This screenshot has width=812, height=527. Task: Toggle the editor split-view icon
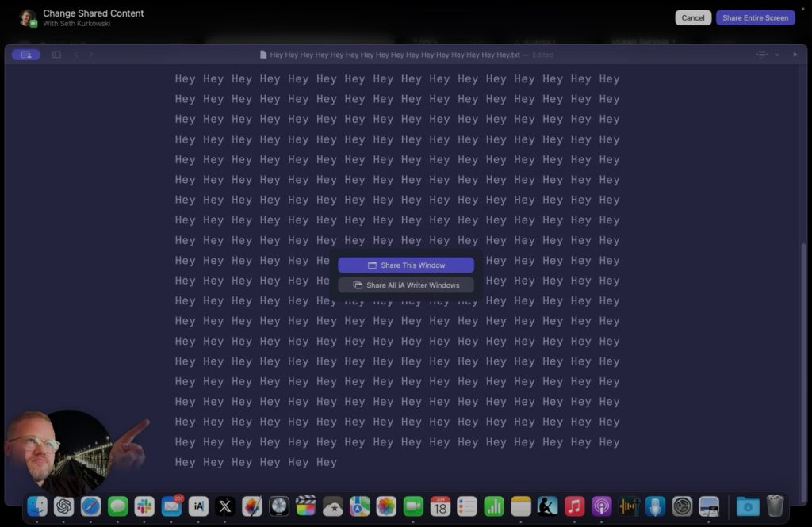tap(56, 55)
